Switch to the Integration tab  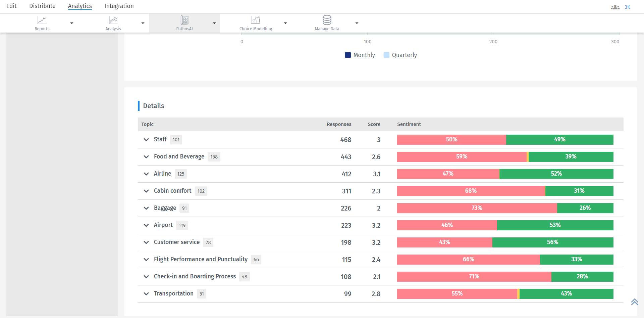click(119, 6)
